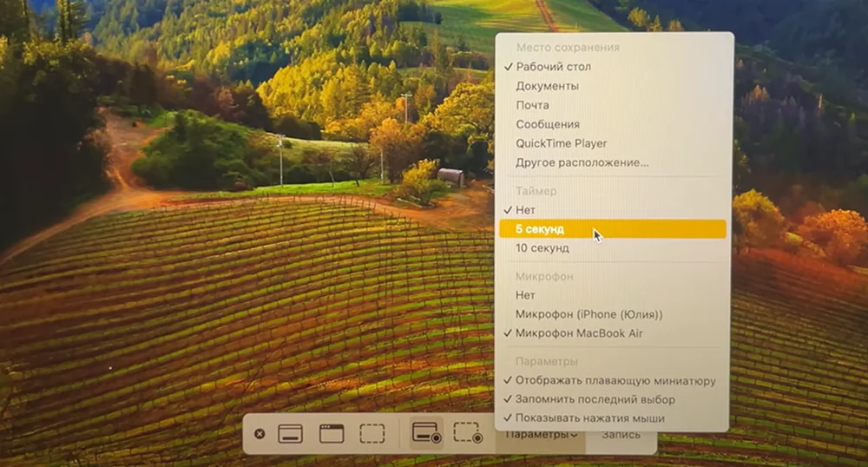This screenshot has height=467, width=868.
Task: Open the Параметры dropdown in the toolbar
Action: (x=541, y=435)
